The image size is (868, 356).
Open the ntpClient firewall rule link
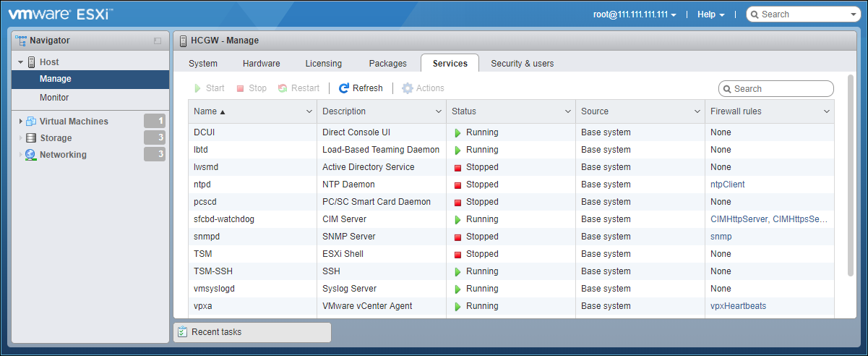click(728, 185)
